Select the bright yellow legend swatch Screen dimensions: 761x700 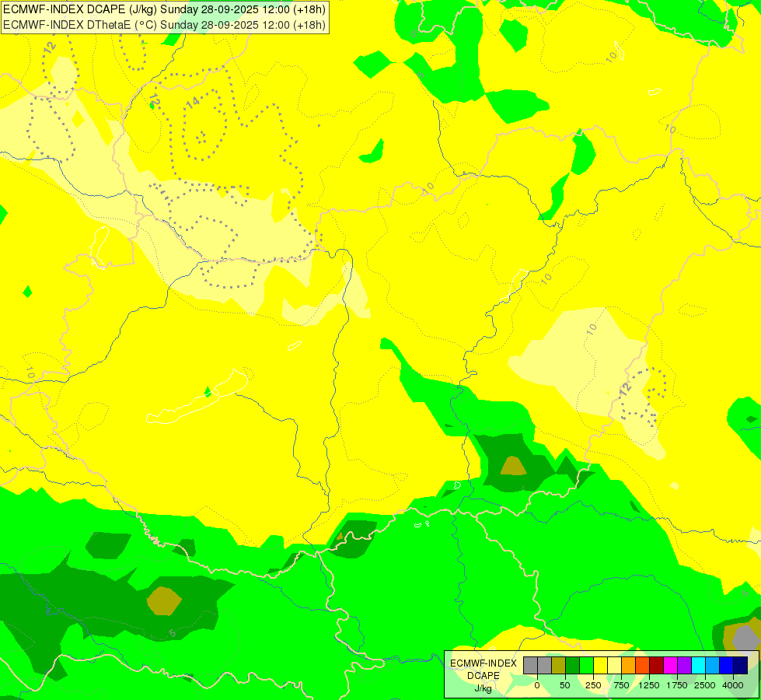(600, 665)
